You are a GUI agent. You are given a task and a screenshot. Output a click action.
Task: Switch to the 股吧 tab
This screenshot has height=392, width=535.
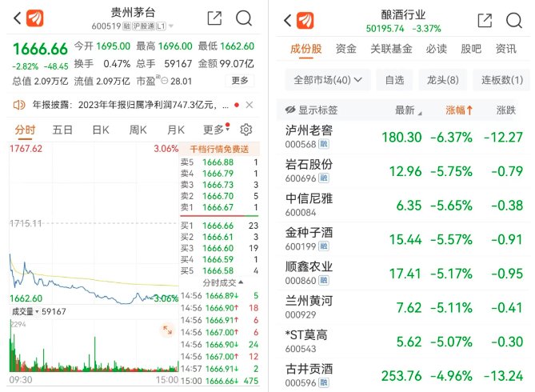click(471, 49)
